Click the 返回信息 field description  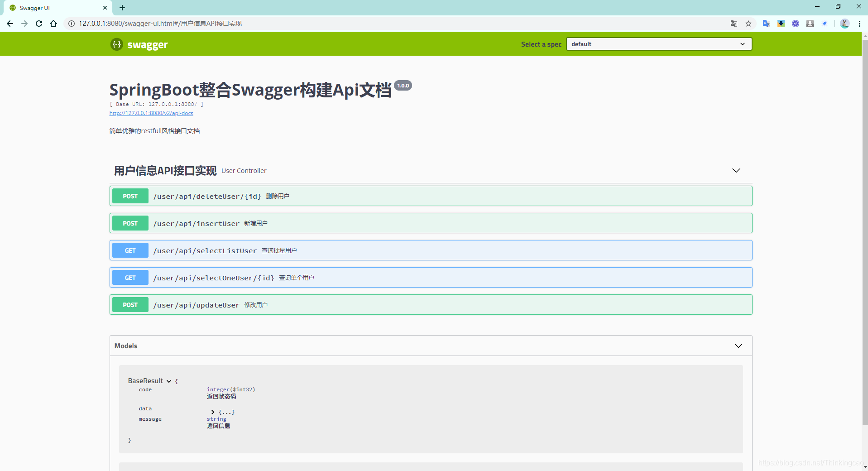pyautogui.click(x=219, y=426)
